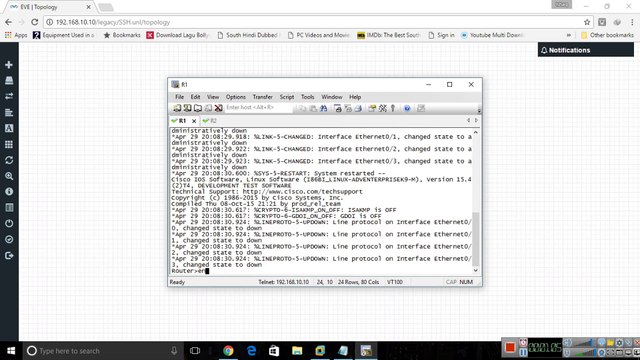This screenshot has height=360, width=640.
Task: Click the Add an object plus icon
Action: 9,64
